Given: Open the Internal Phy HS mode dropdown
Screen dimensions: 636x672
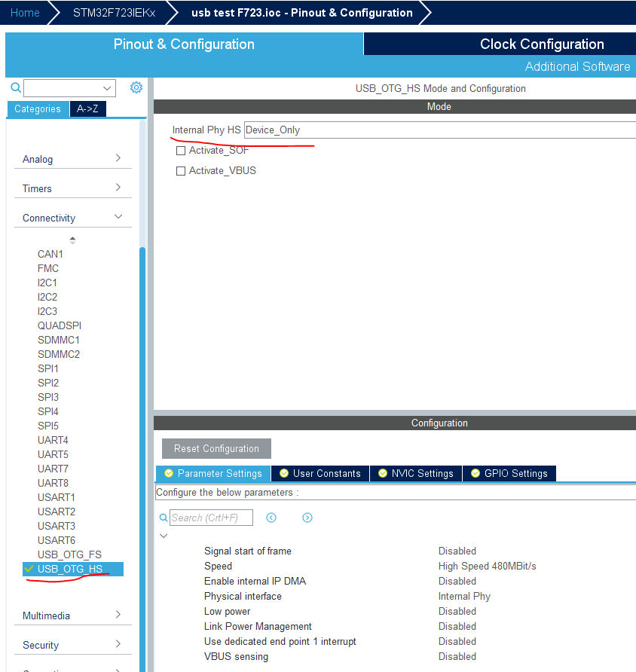Looking at the screenshot, I should click(x=440, y=130).
